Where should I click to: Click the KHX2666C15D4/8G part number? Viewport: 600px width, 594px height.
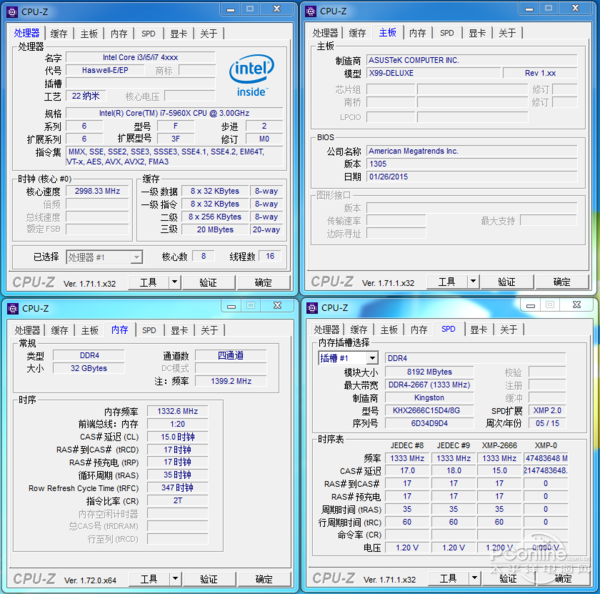[429, 411]
